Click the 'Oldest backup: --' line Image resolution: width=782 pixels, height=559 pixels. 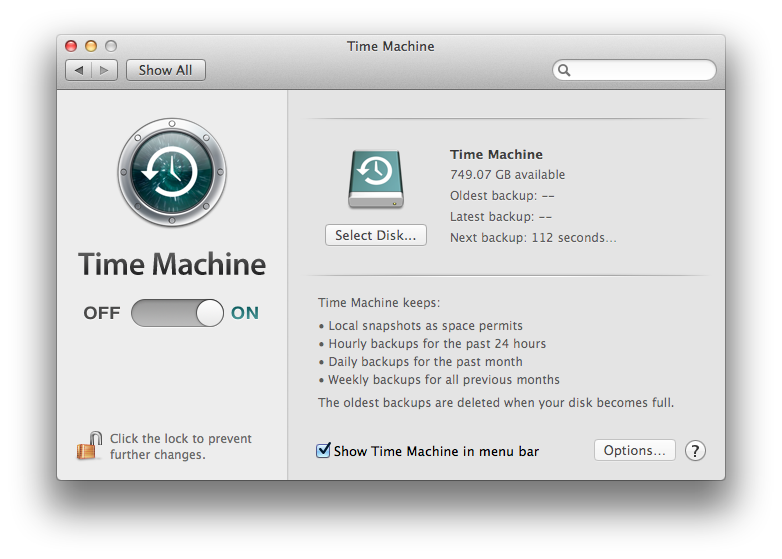[x=502, y=195]
